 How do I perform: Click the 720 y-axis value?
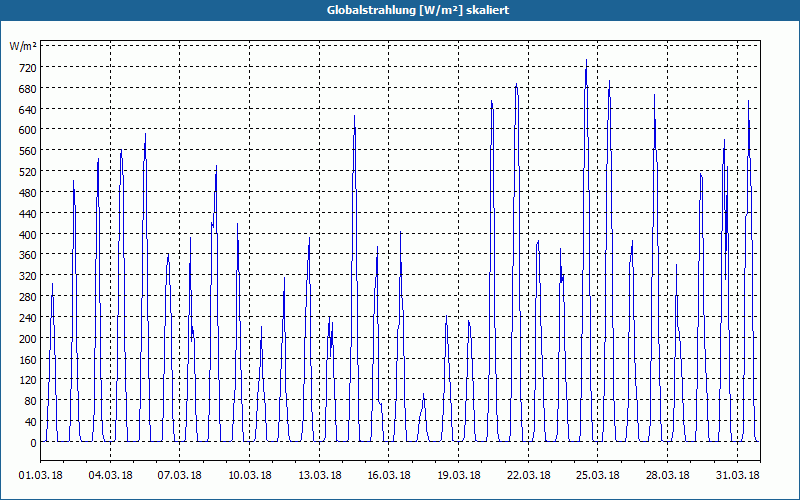pyautogui.click(x=28, y=68)
